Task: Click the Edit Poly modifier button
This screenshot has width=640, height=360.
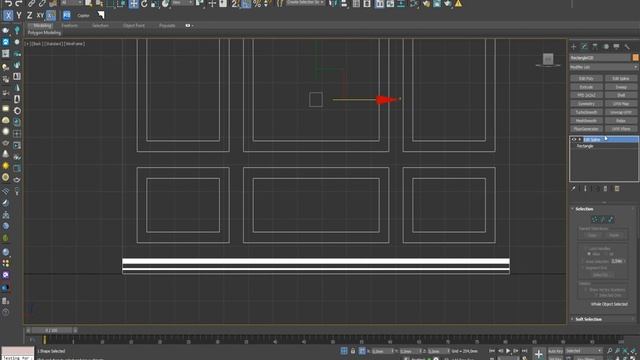Action: tap(586, 78)
